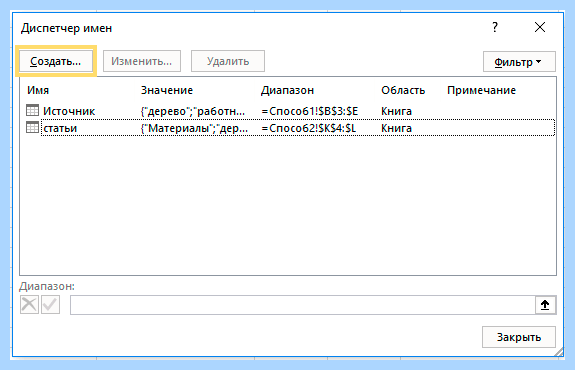The image size is (575, 370).
Task: Click the cancel X icon under Диапазон
Action: coord(29,305)
